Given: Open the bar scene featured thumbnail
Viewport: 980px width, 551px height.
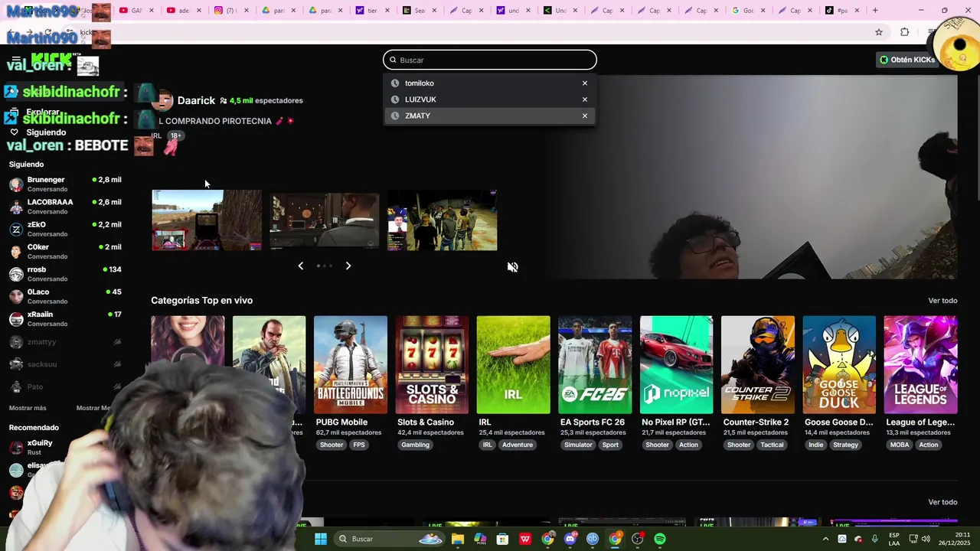Looking at the screenshot, I should tap(325, 220).
